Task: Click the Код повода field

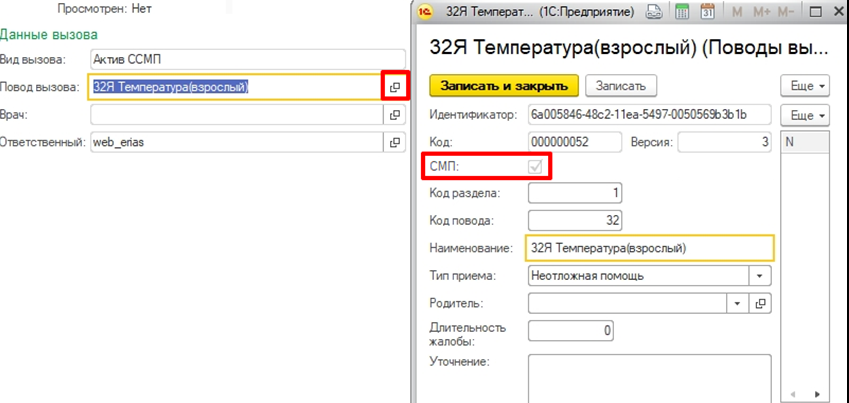Action: point(571,220)
